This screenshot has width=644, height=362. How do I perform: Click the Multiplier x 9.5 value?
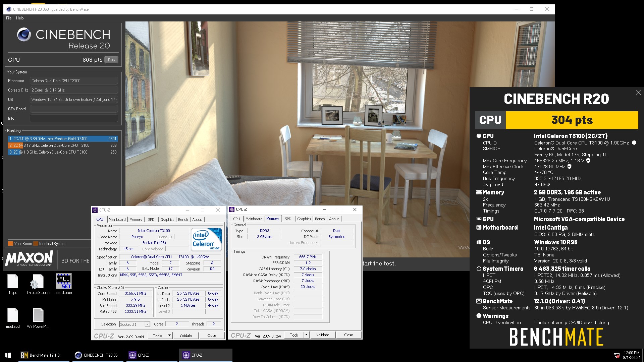[x=136, y=300]
